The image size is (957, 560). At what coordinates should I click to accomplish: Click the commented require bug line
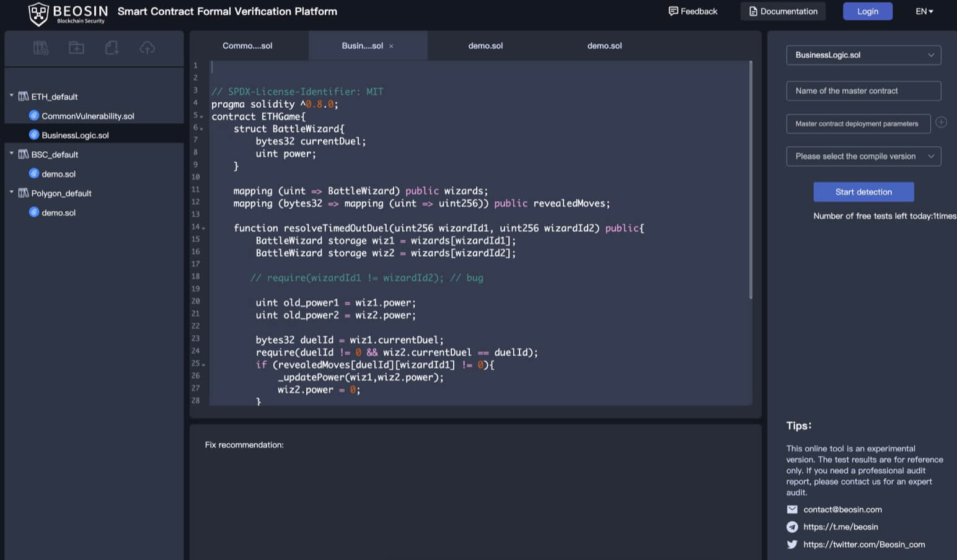(366, 278)
